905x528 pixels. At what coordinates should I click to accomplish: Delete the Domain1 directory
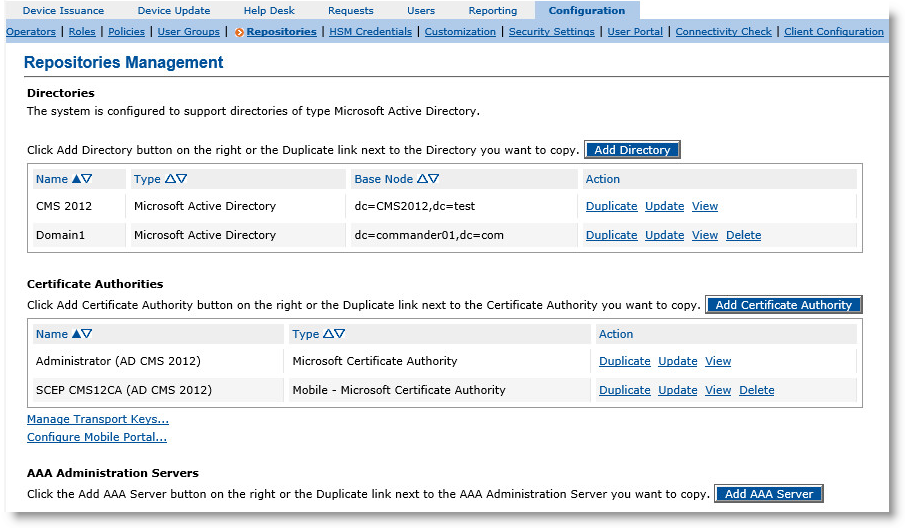(x=743, y=235)
